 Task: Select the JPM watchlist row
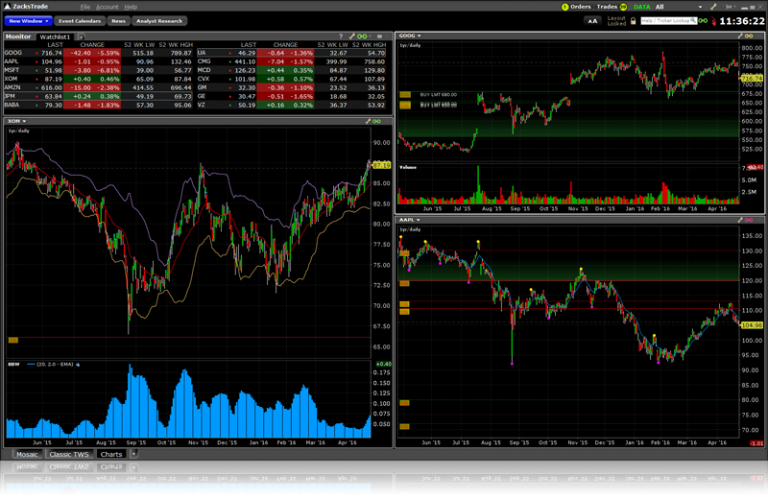pyautogui.click(x=98, y=96)
